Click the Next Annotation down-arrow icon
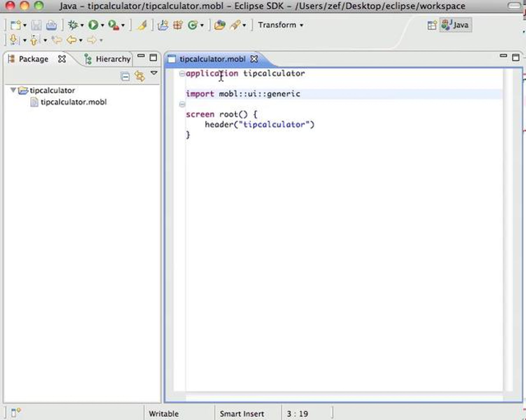 click(x=14, y=40)
